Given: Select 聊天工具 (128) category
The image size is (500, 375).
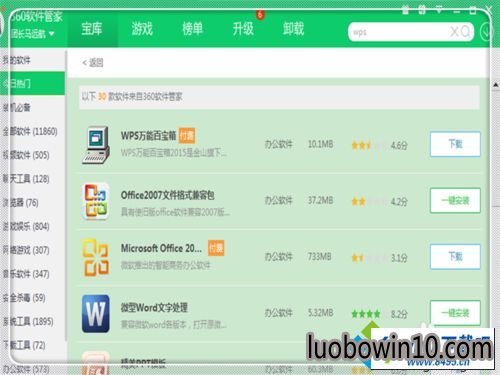Looking at the screenshot, I should (x=32, y=179).
